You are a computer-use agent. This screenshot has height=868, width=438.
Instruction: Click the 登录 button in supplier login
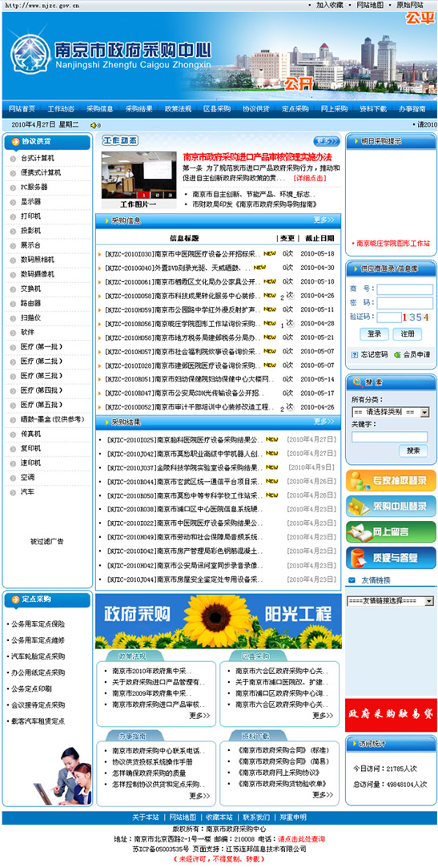click(x=374, y=333)
